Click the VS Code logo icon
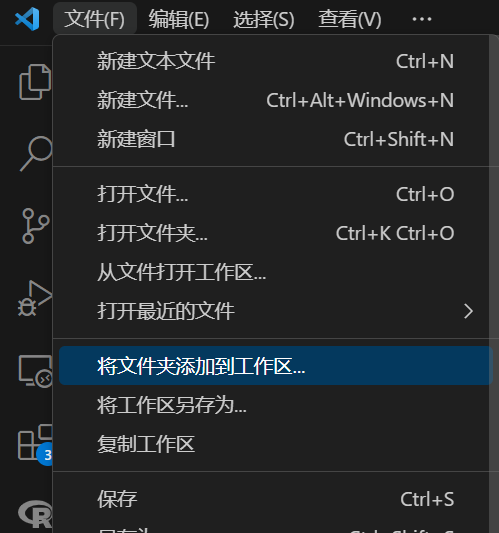This screenshot has width=499, height=533. pos(27,19)
